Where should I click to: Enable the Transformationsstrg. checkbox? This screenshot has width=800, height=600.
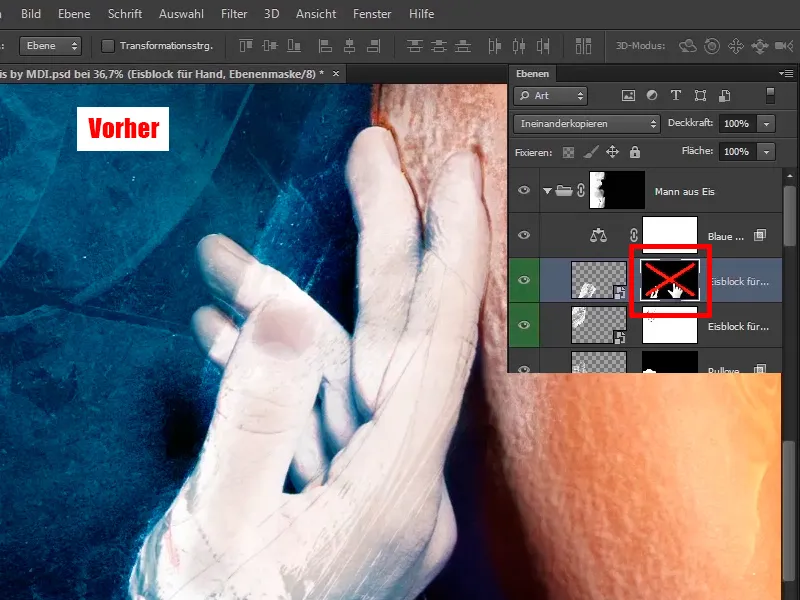[x=108, y=46]
